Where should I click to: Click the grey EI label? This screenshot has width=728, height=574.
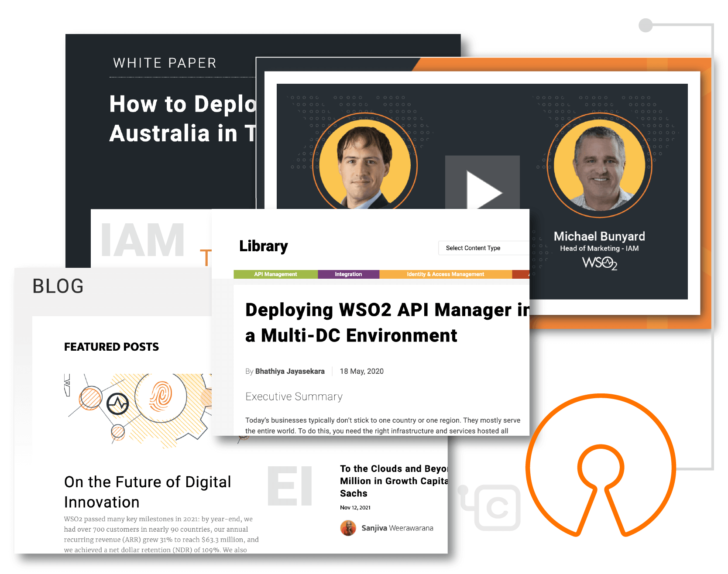click(x=290, y=486)
